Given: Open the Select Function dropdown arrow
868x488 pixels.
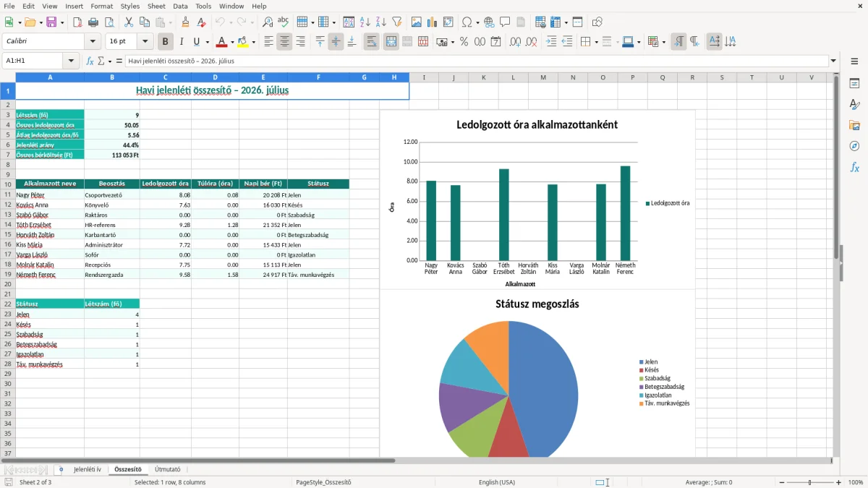Looking at the screenshot, I should (x=109, y=61).
